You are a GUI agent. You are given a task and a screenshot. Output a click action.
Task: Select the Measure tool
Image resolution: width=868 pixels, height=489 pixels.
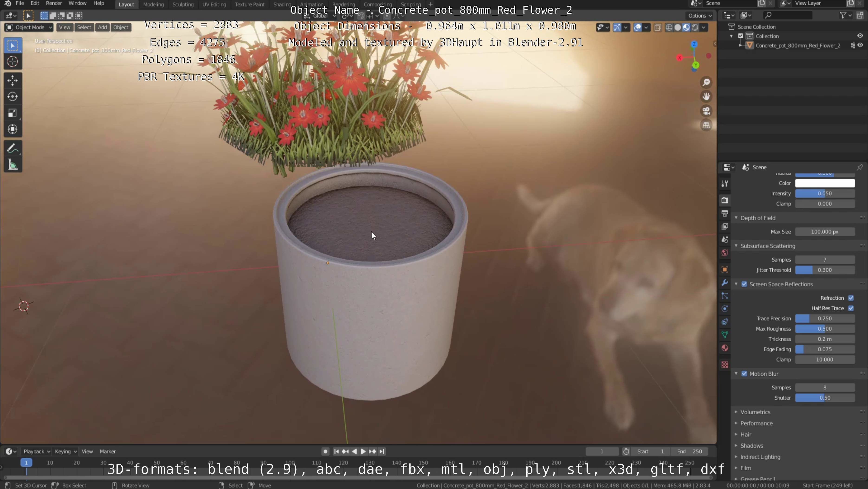(13, 165)
